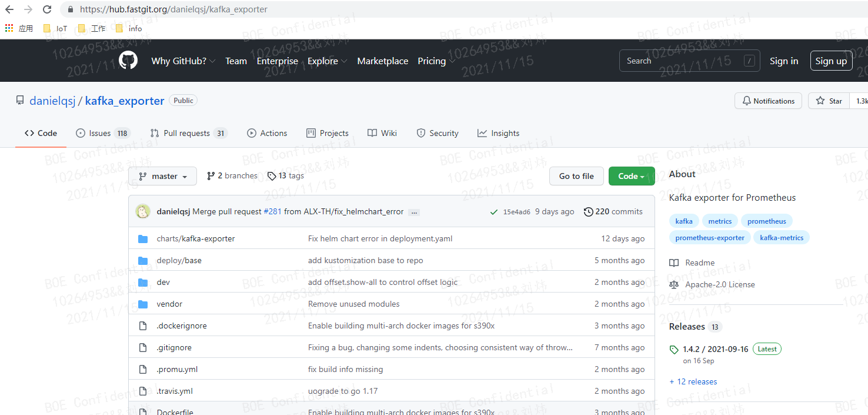868x415 pixels.
Task: Click the kafka-metrics topic tag
Action: [x=782, y=238]
